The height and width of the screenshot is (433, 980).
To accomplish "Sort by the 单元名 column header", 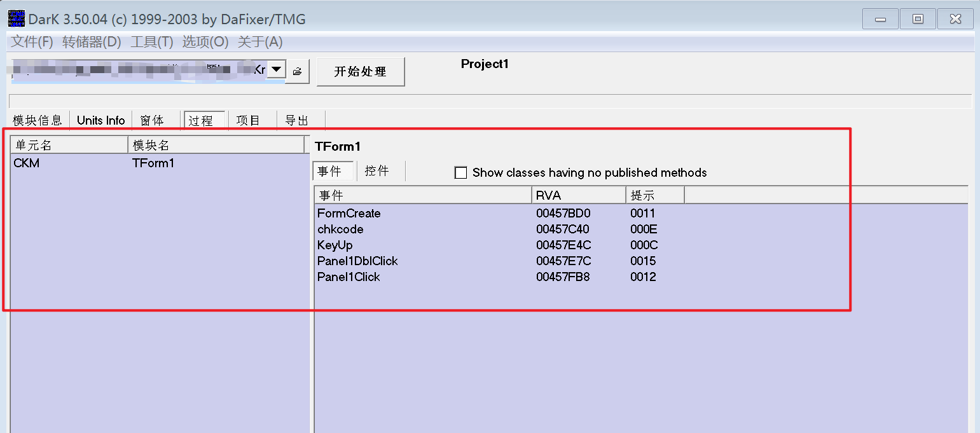I will pos(69,146).
